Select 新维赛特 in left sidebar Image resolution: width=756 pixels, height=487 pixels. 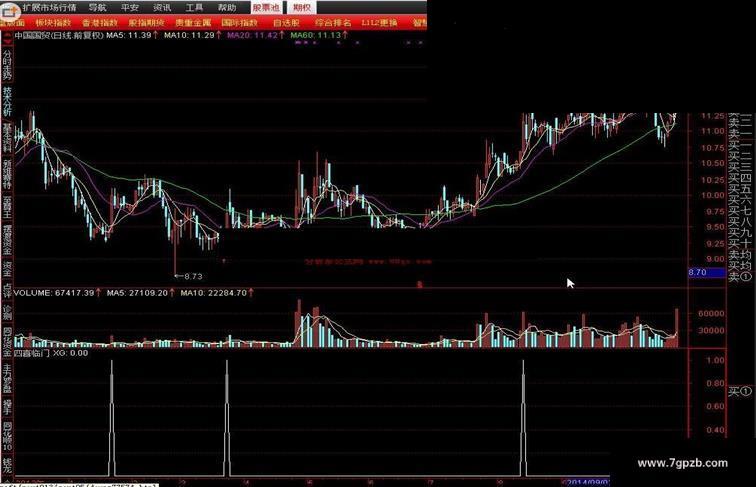(7, 174)
